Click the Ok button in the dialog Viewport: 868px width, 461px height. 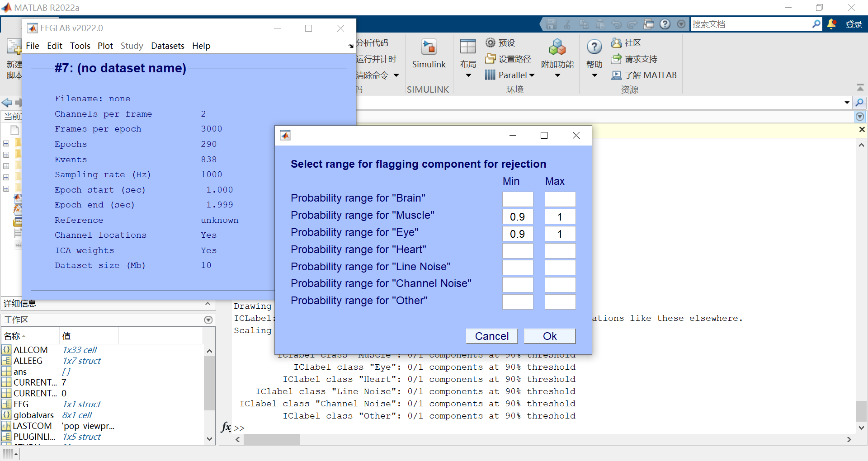click(550, 336)
